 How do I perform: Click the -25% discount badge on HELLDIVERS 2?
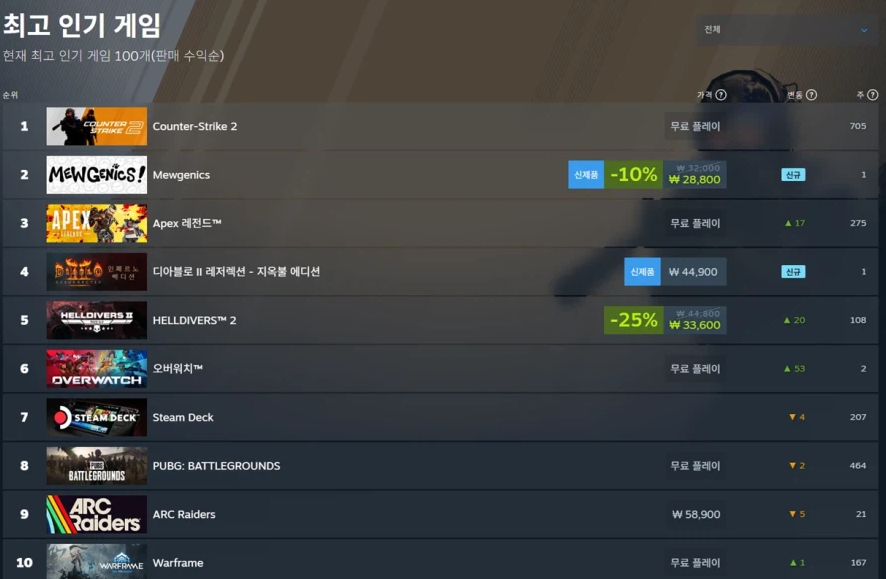pyautogui.click(x=633, y=320)
